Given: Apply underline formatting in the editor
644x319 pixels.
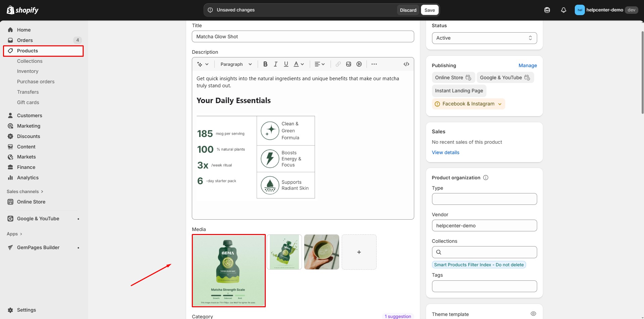Looking at the screenshot, I should 286,64.
